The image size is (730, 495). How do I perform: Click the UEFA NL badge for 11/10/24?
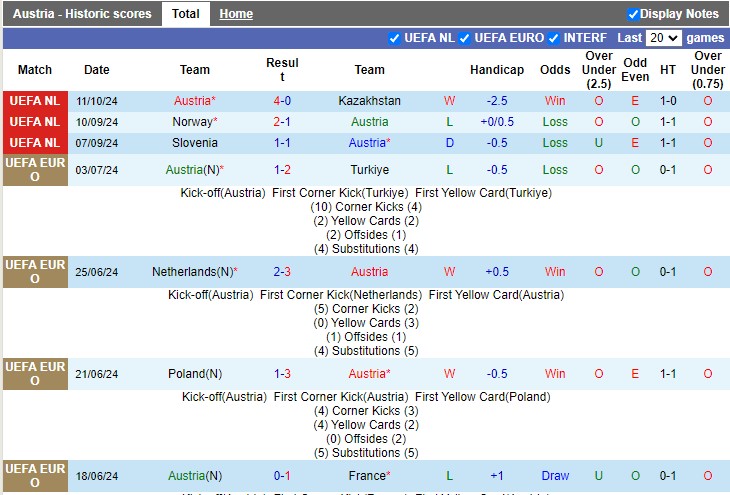35,101
